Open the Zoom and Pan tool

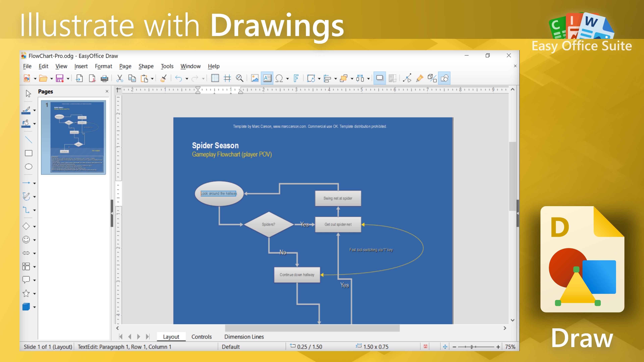coord(239,78)
